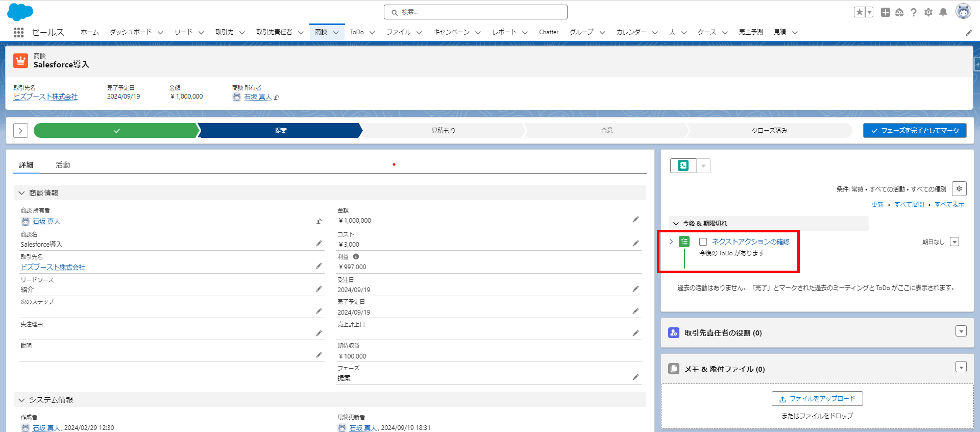This screenshot has width=980, height=432.
Task: Click the 検索 search box
Action: 476,12
